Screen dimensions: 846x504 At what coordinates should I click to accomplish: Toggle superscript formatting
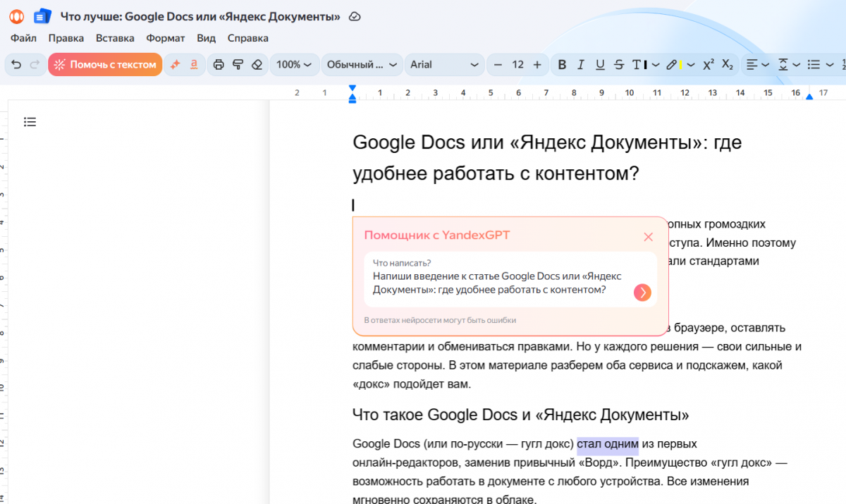click(707, 64)
